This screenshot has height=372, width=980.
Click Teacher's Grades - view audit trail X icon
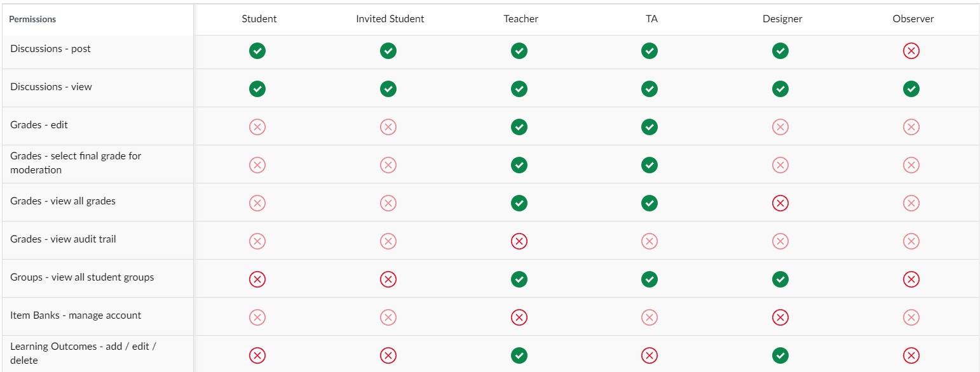pos(519,241)
